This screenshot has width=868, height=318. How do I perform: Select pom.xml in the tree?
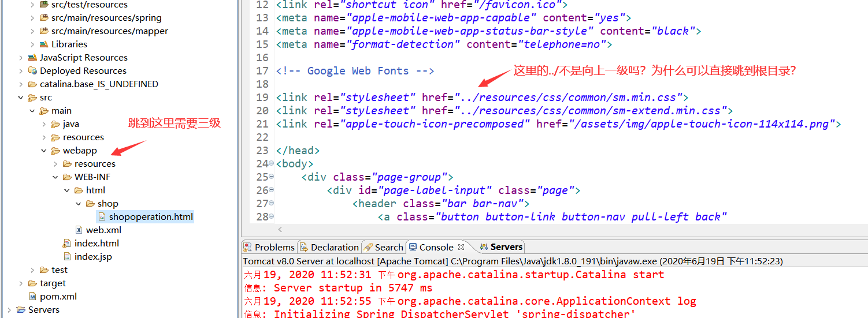58,297
